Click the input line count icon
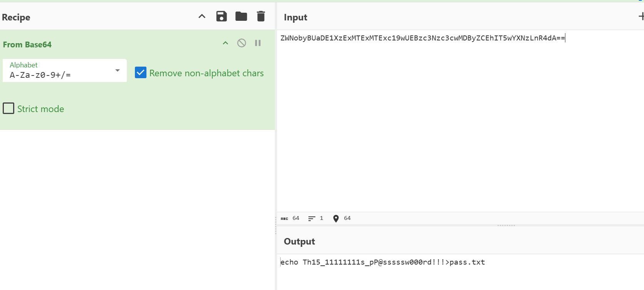This screenshot has width=644, height=290. click(x=311, y=218)
